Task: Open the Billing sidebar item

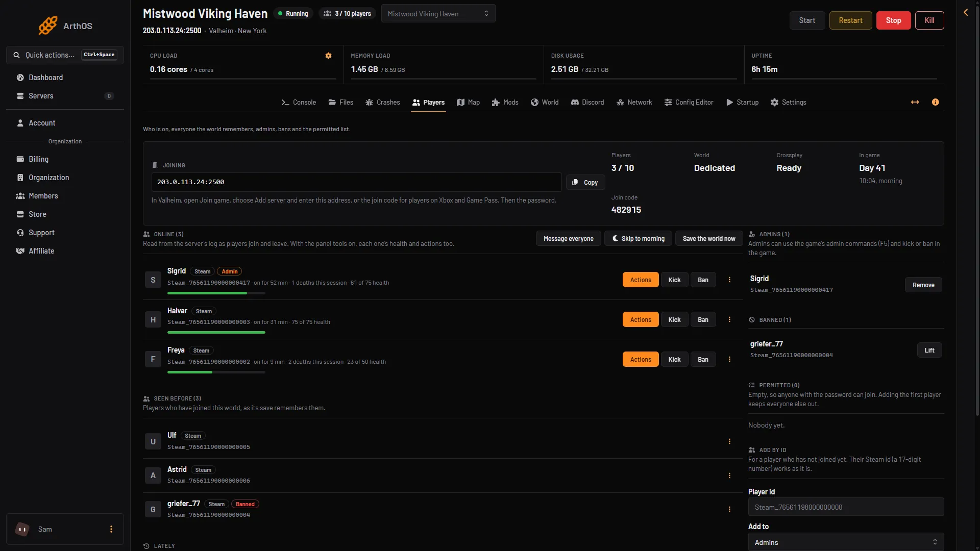Action: [65, 159]
